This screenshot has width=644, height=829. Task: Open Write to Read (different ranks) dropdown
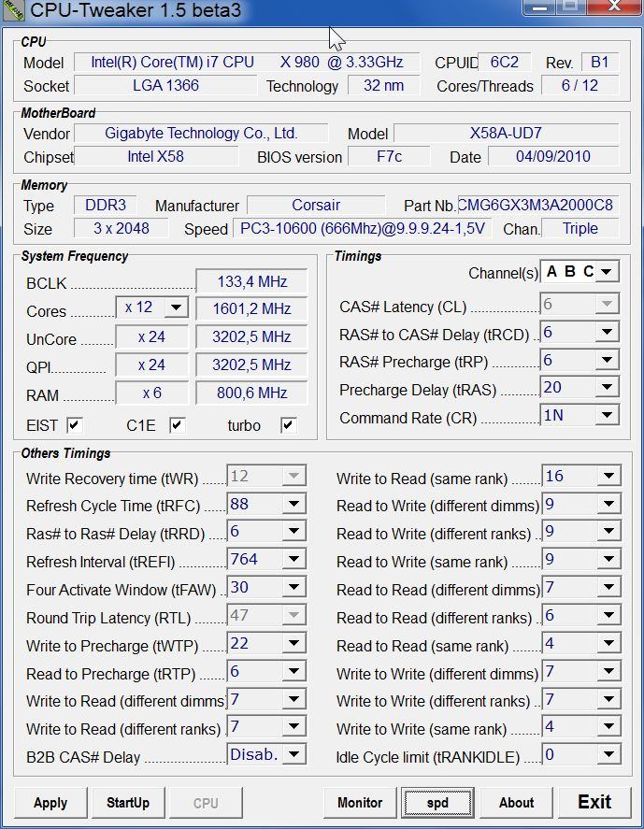point(266,726)
